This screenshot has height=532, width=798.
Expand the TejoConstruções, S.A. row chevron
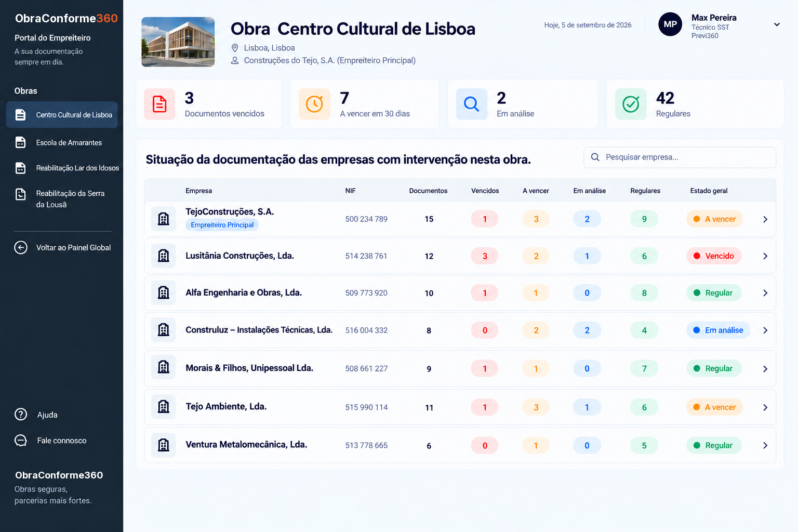click(765, 219)
